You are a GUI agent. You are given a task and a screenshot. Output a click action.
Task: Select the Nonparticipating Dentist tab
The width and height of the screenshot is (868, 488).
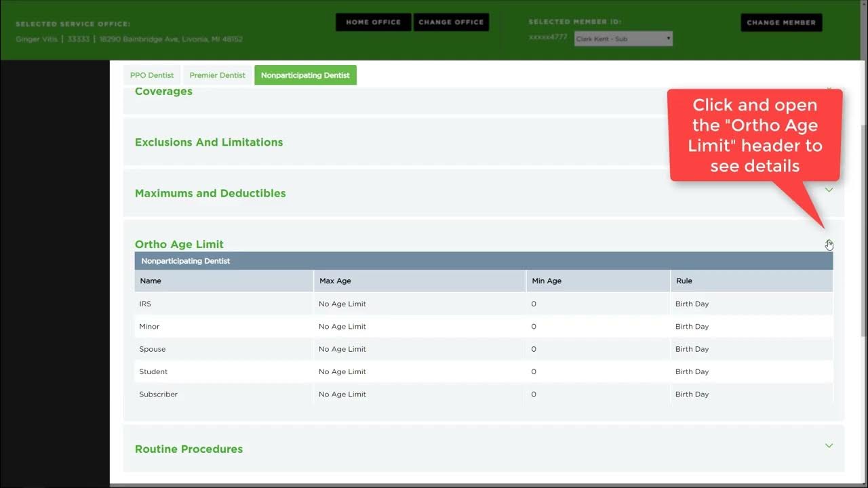[305, 75]
